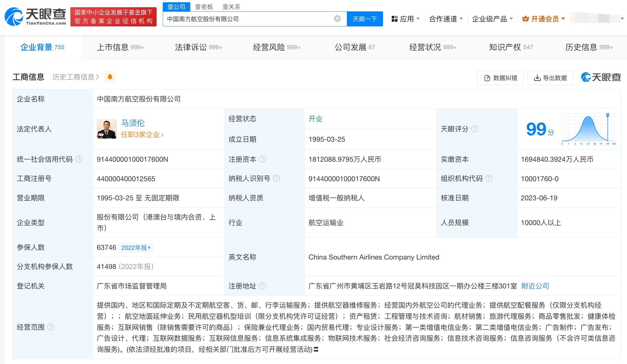Select the 广东省市场监督管理局 registrar value
Viewport: 627px width, 364px height.
pyautogui.click(x=132, y=286)
